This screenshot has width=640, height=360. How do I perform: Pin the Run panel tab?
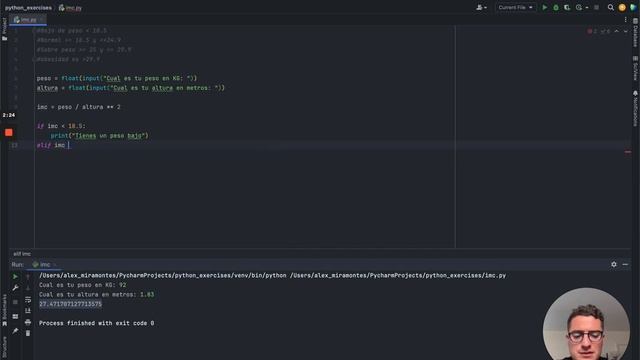[x=15, y=331]
